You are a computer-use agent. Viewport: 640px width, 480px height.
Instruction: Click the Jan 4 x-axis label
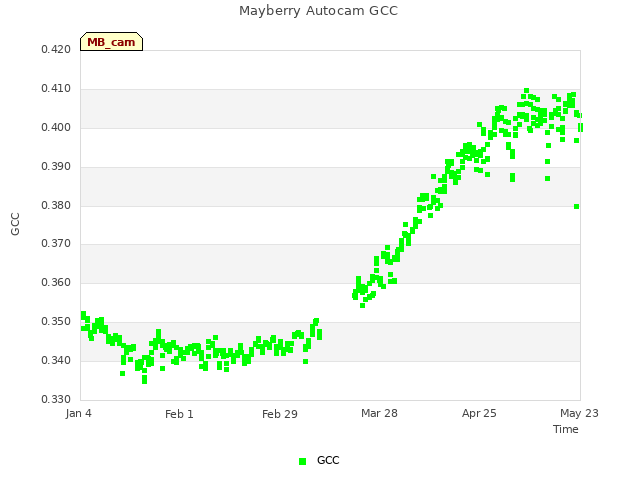[78, 413]
